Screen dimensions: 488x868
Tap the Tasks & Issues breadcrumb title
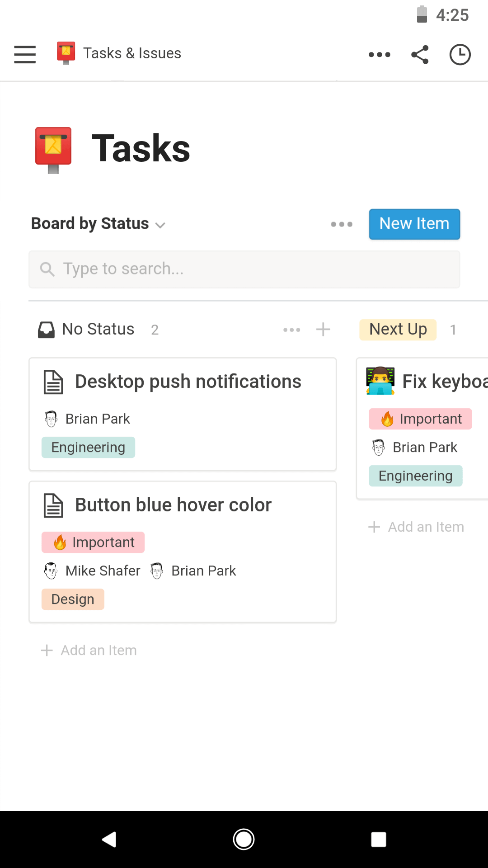[x=132, y=53]
